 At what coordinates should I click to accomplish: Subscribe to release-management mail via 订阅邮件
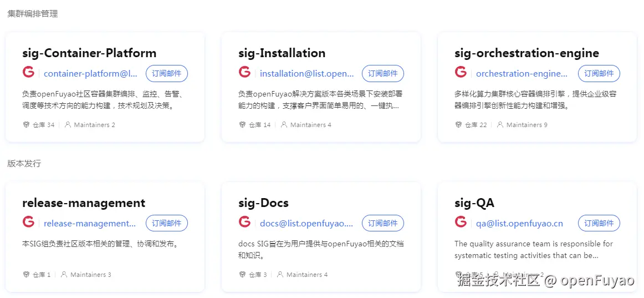[167, 223]
